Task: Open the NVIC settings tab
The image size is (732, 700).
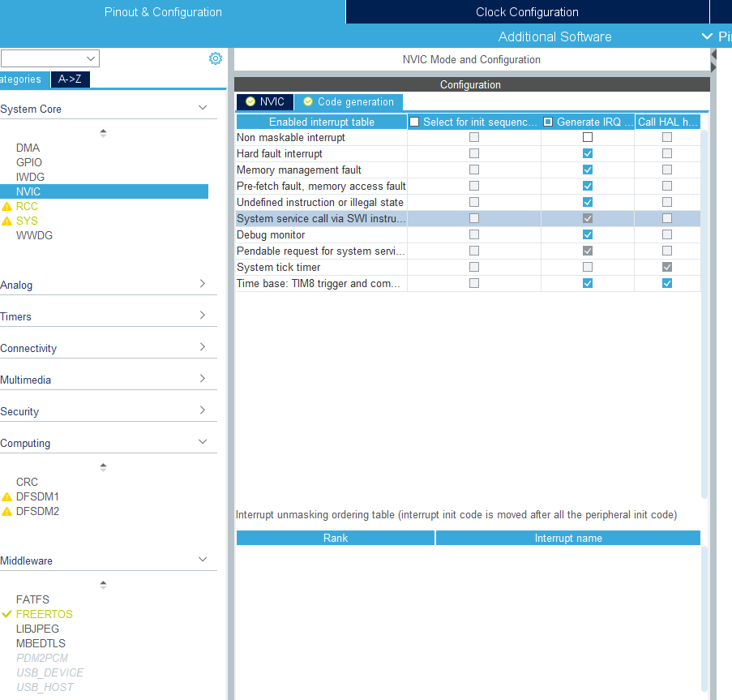Action: coord(265,102)
